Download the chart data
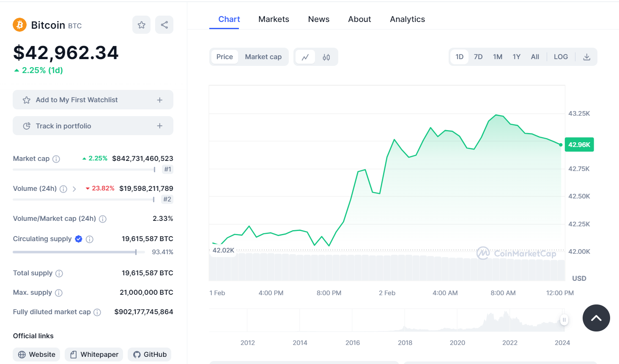This screenshot has width=619, height=364. click(586, 57)
